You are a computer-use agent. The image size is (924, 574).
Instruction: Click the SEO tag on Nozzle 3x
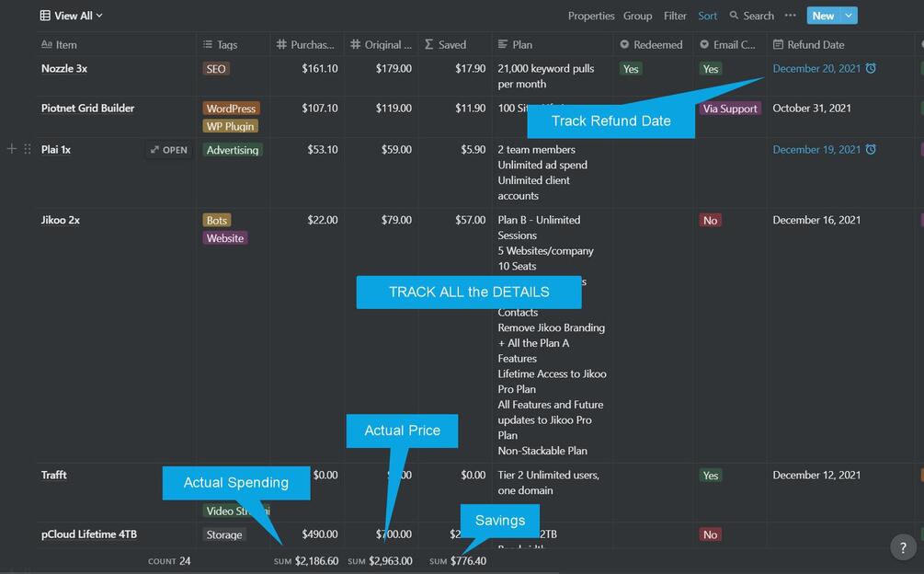[216, 69]
